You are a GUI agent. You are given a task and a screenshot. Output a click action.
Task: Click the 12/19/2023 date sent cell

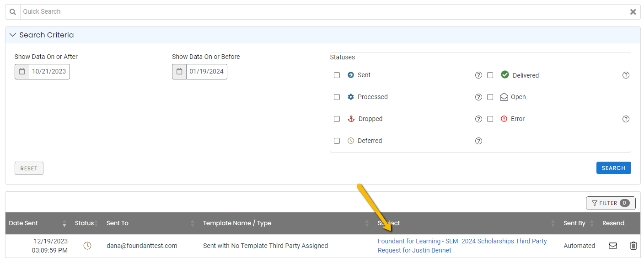coord(50,246)
